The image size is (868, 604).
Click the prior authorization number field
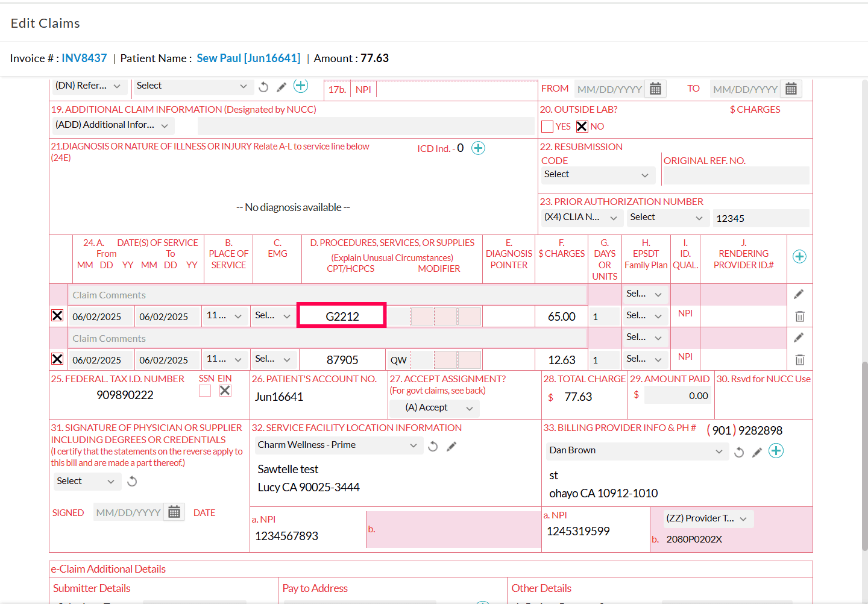tap(761, 218)
